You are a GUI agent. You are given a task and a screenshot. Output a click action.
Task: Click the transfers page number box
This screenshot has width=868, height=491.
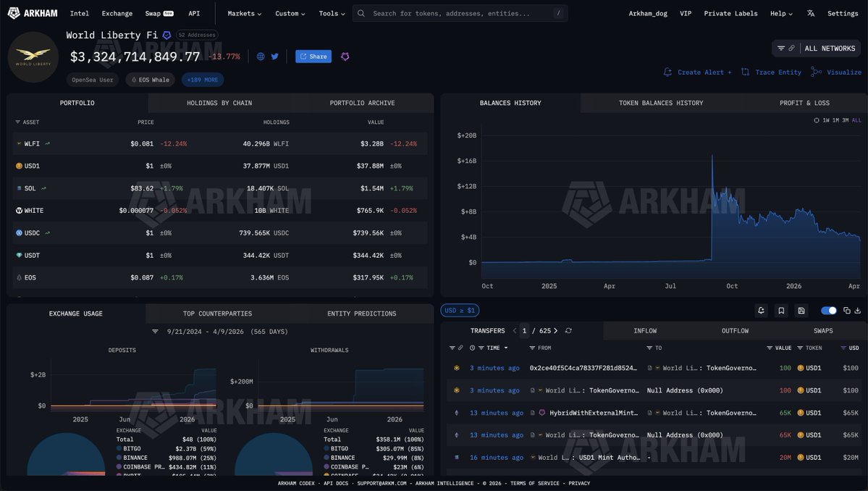(x=523, y=330)
